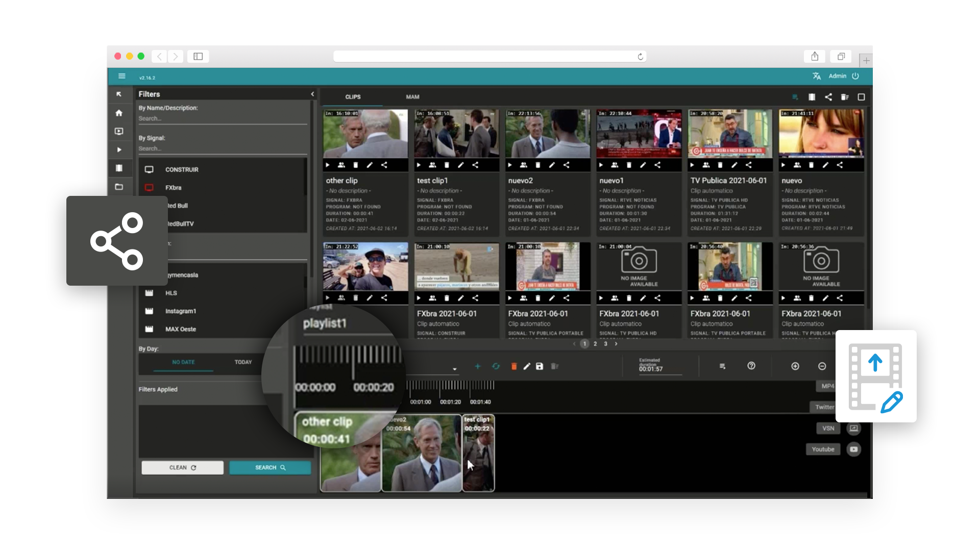Viewport: 980px width, 554px height.
Task: Go to page 2 of clips
Action: tap(595, 344)
